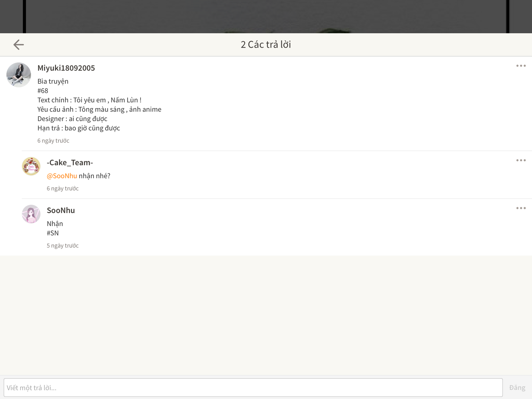The image size is (532, 399).
Task: Go back using the left arrow
Action: [x=19, y=45]
